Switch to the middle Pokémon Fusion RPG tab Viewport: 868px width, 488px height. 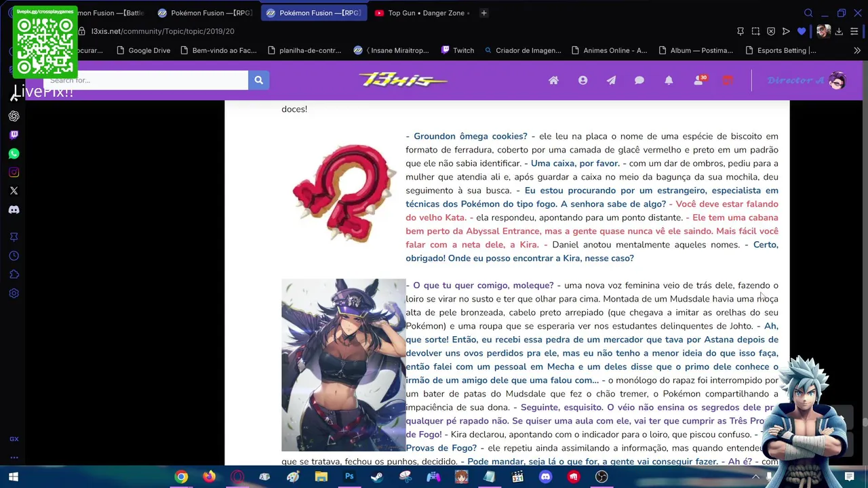[x=204, y=13]
